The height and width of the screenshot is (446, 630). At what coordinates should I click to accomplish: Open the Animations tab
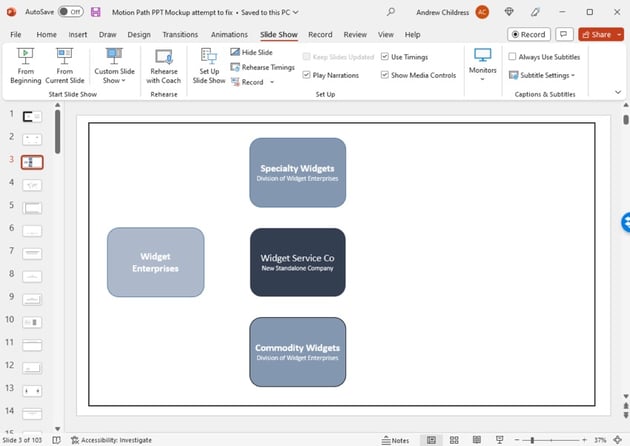click(x=229, y=34)
